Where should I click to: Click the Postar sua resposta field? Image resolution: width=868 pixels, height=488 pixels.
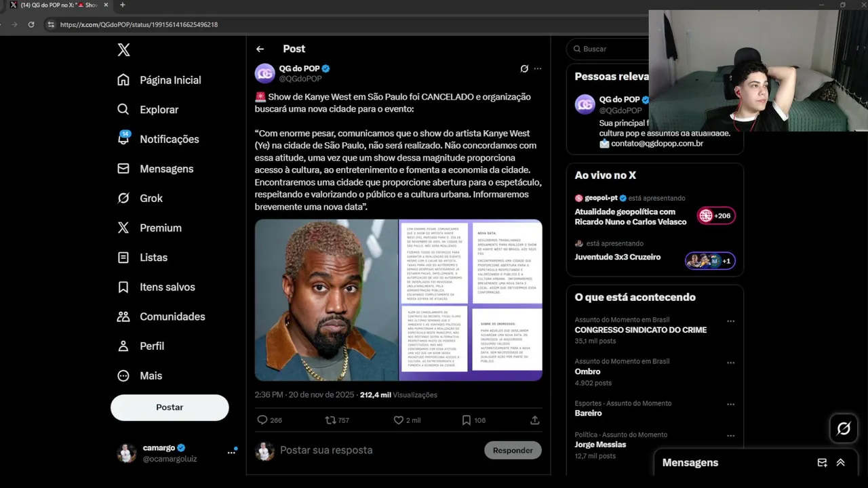pyautogui.click(x=380, y=450)
